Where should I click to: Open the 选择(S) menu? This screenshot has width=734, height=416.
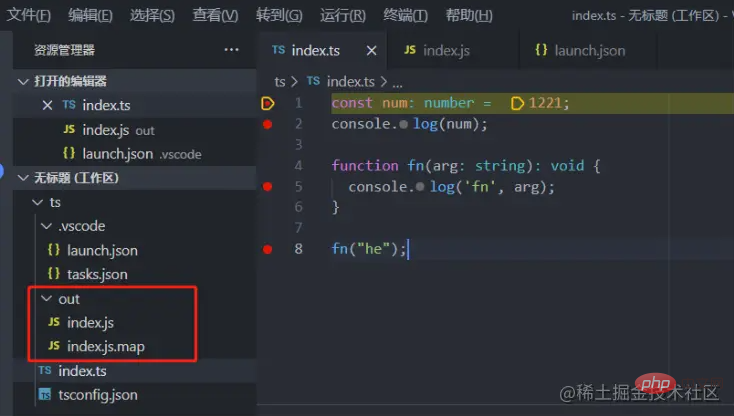click(x=153, y=15)
